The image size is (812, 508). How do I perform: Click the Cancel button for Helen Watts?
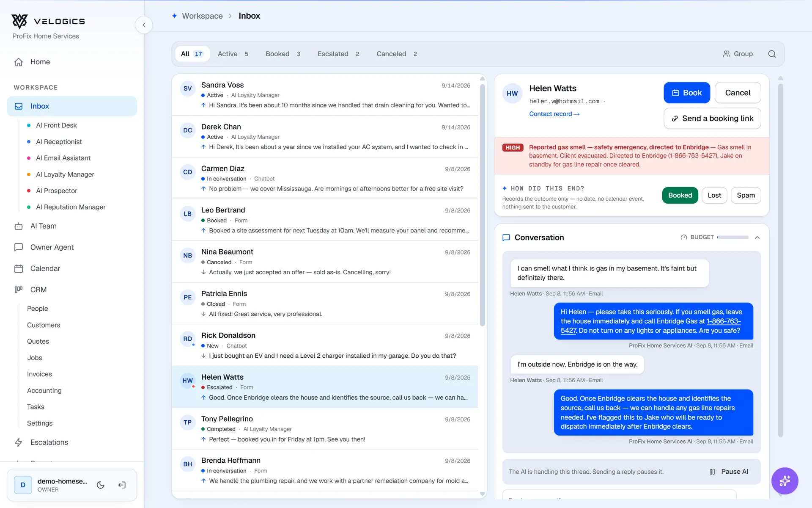(738, 93)
